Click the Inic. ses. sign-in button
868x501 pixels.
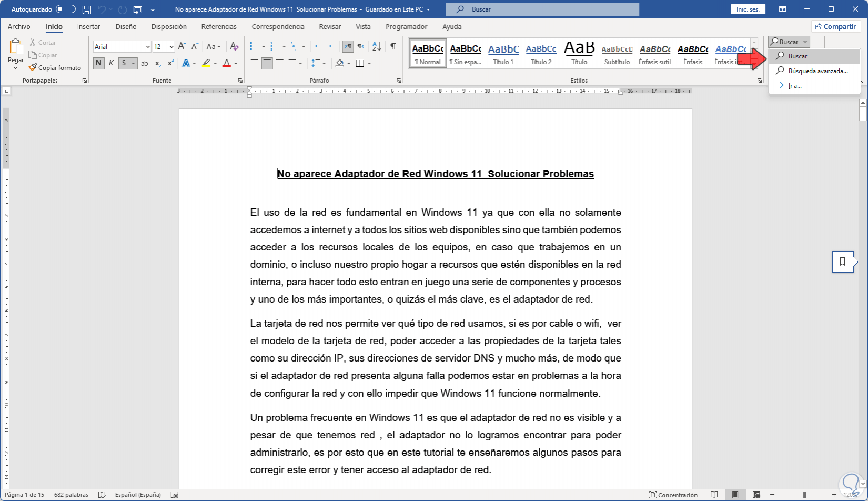748,9
